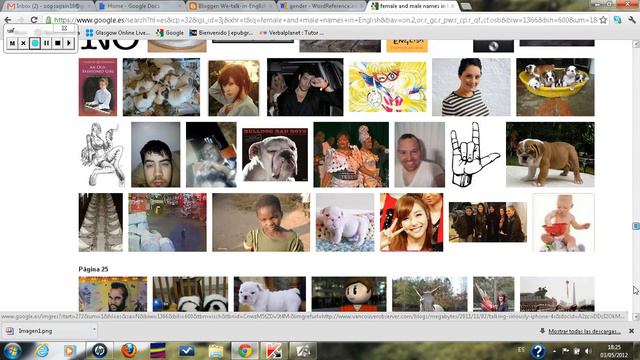This screenshot has width=640, height=360.
Task: Click the page's vertical scrollbar thumb
Action: click(636, 226)
